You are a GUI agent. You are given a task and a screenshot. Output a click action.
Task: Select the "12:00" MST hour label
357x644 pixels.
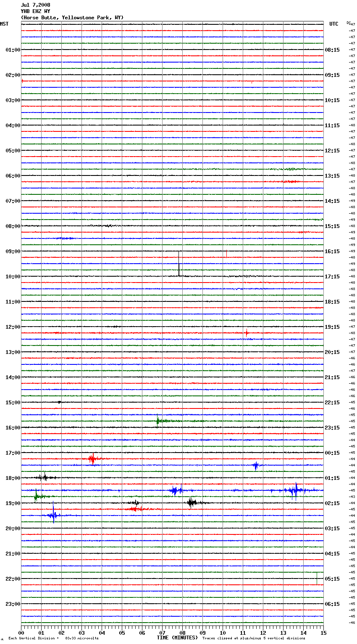point(13,327)
